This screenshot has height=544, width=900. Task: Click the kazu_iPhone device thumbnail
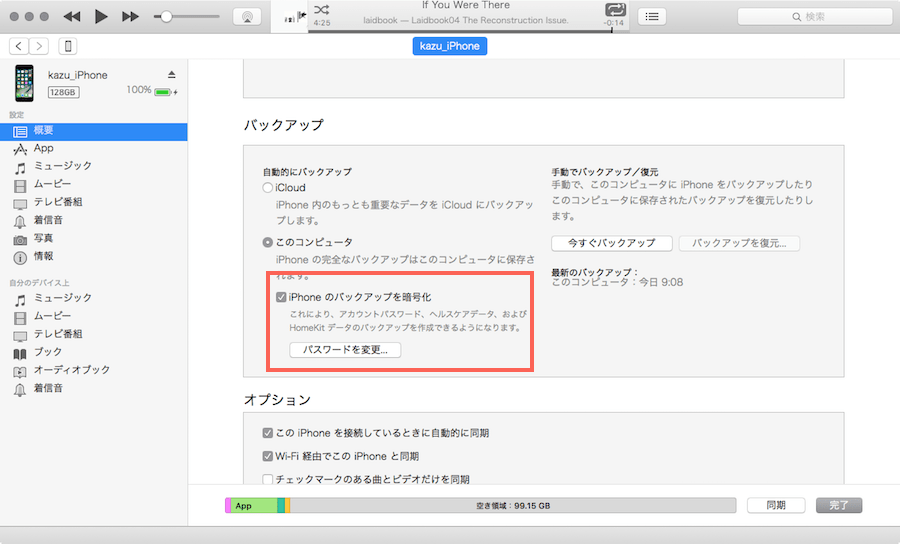pos(24,83)
